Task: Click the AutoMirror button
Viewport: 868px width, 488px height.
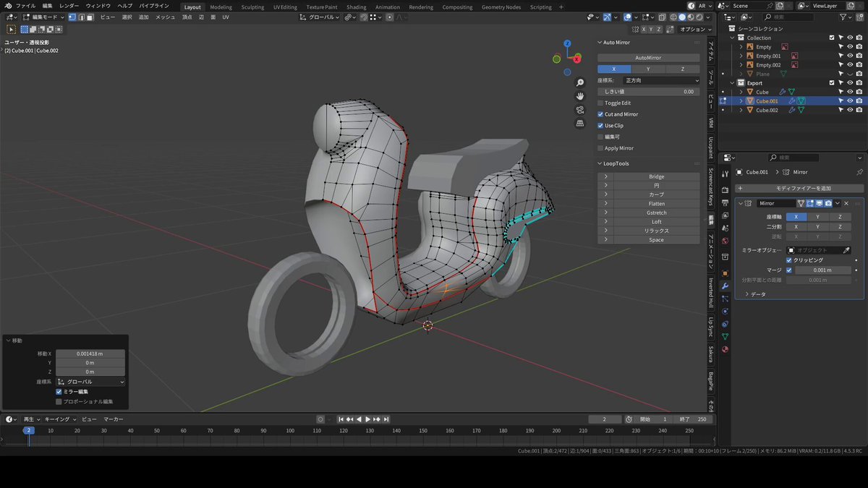Action: tap(648, 58)
